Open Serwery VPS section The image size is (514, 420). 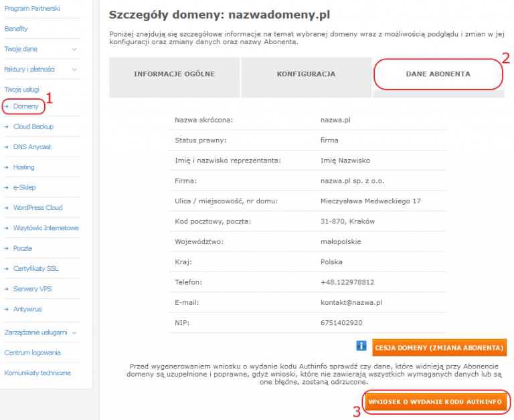click(x=33, y=289)
